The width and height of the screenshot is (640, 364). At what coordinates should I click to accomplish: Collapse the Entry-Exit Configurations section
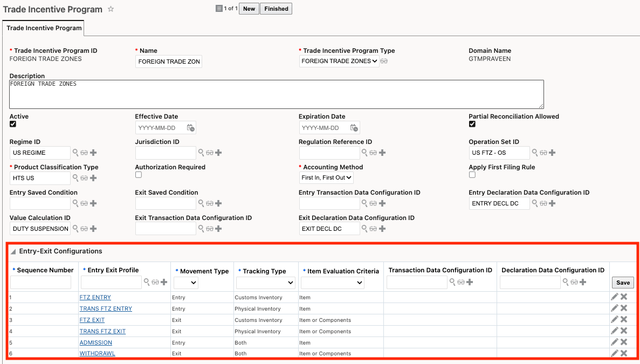point(13,251)
